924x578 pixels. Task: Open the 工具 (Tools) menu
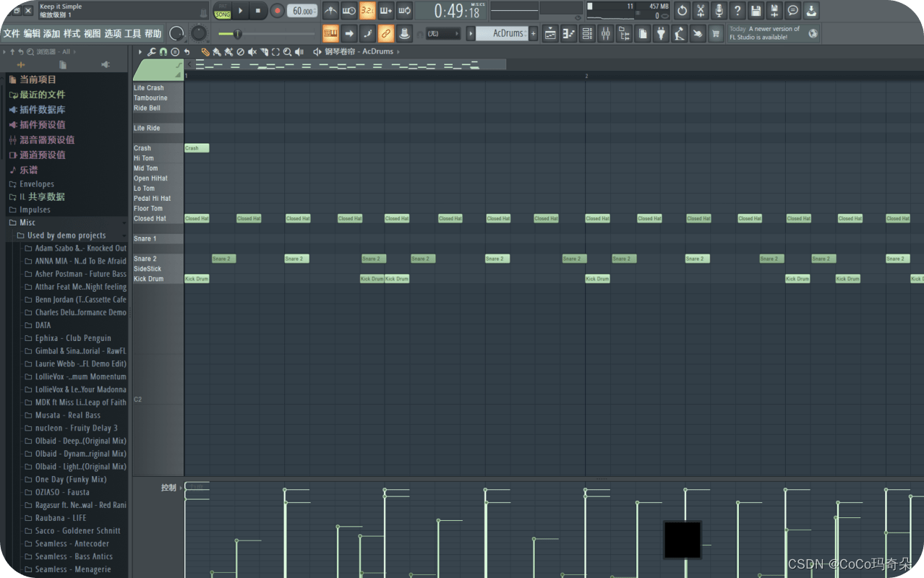[x=132, y=33]
